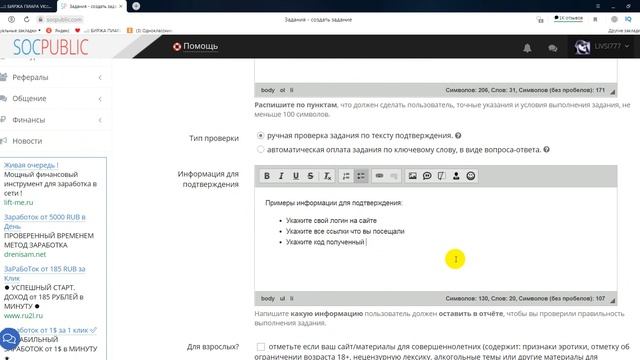Select manual check by confirmation text
Viewport: 640px width, 360px height.
coord(260,135)
